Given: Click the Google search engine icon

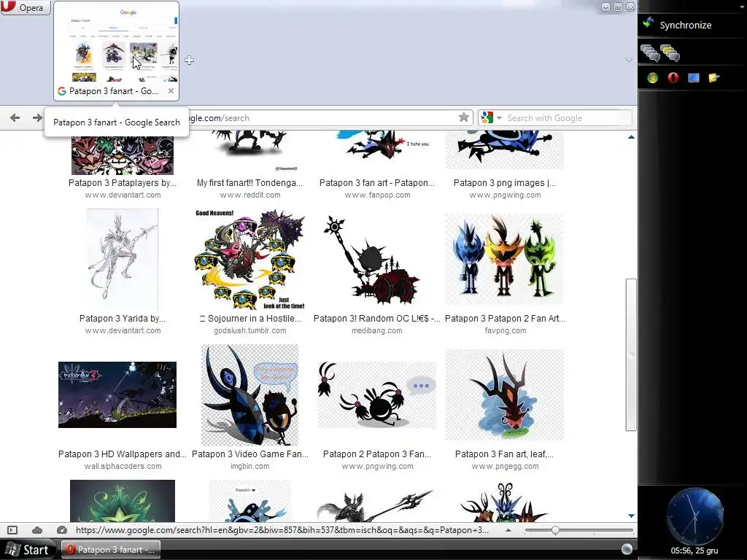Looking at the screenshot, I should [487, 117].
